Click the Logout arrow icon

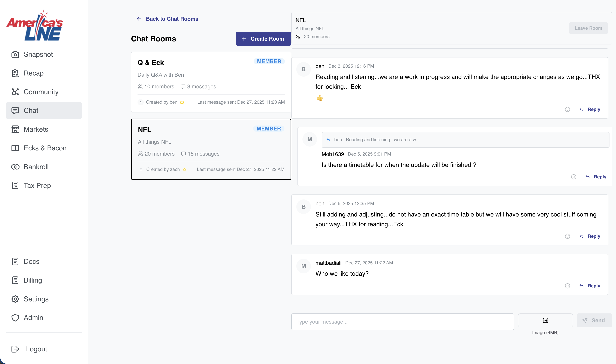pyautogui.click(x=15, y=349)
